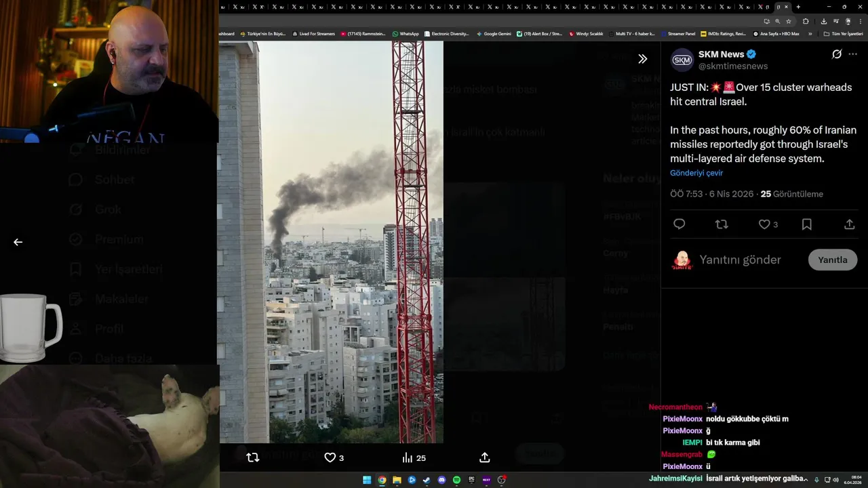Bookmark the SKM News post
This screenshot has height=488, width=868.
(x=807, y=224)
